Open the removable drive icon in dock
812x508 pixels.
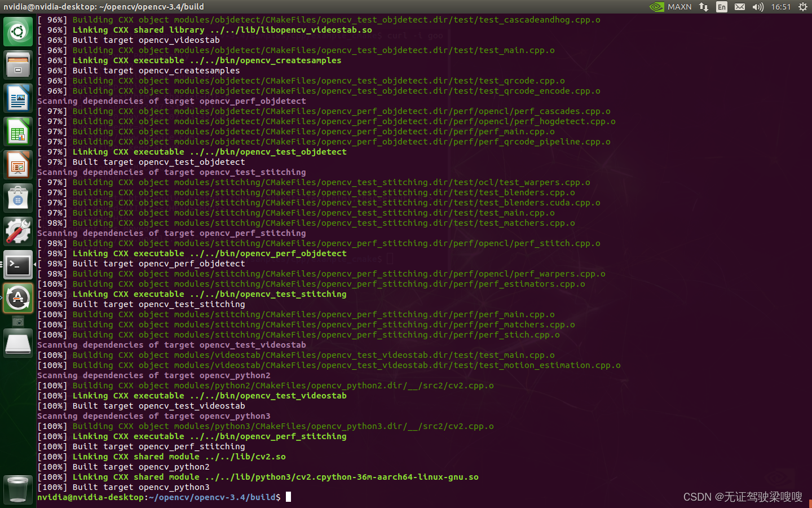pyautogui.click(x=18, y=344)
